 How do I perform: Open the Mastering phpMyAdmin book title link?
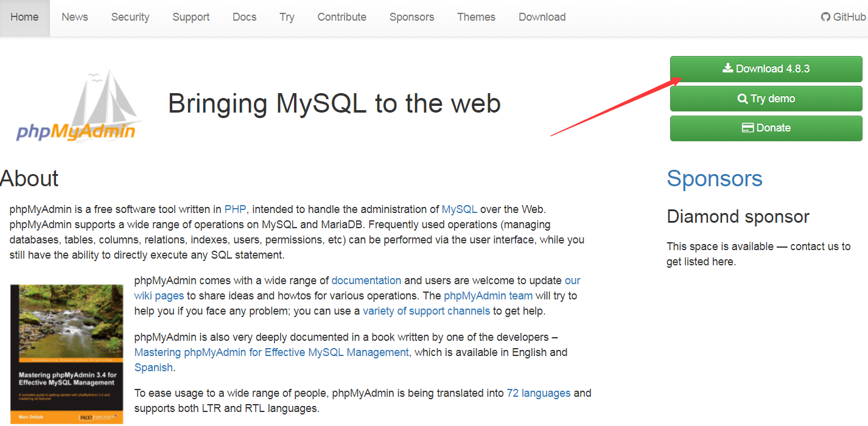click(271, 352)
